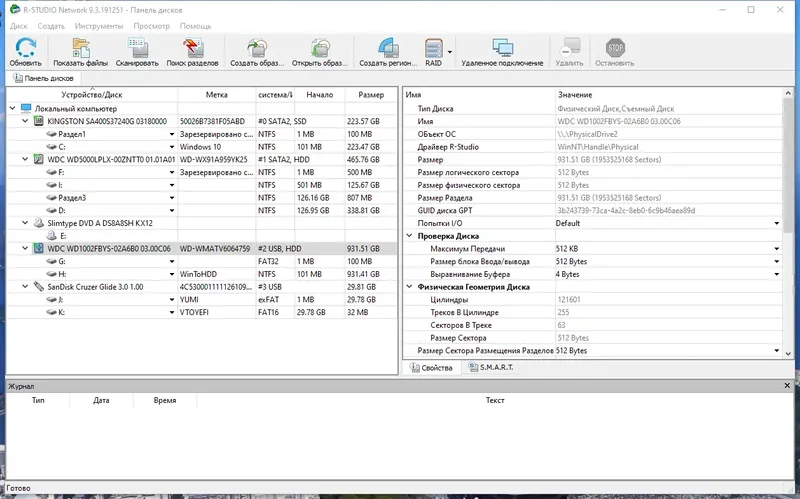Collapse the SanDisk Cruzer Glide node
This screenshot has width=800, height=499.
(25, 287)
